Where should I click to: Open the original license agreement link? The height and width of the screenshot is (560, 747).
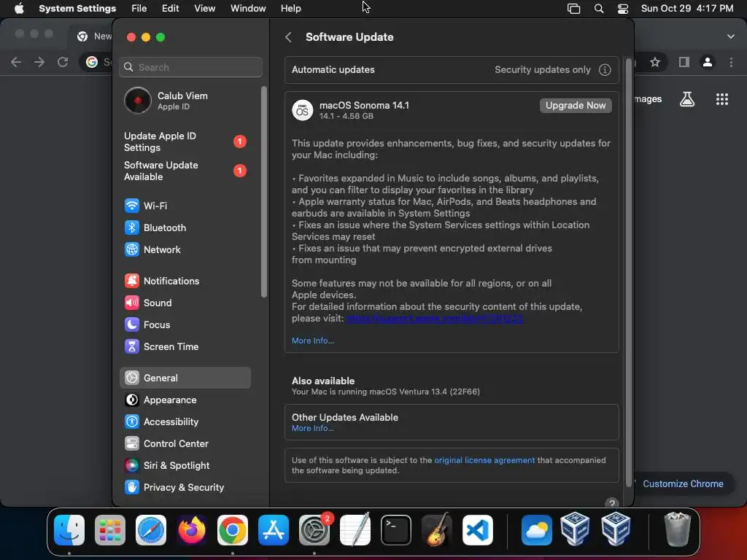(x=484, y=460)
